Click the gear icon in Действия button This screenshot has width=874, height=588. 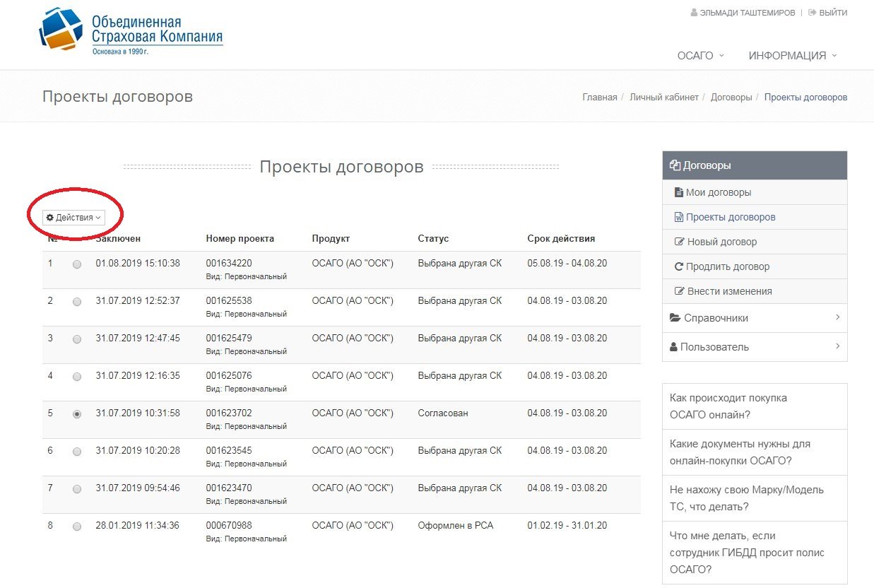tap(50, 218)
